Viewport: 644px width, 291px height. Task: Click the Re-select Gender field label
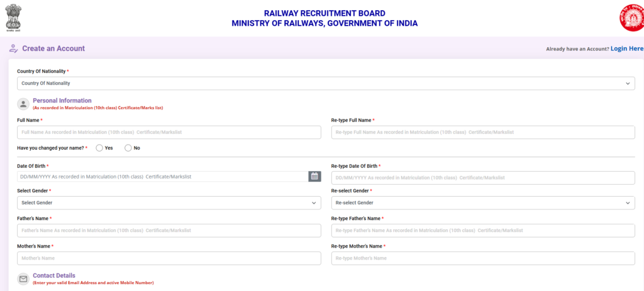[350, 191]
